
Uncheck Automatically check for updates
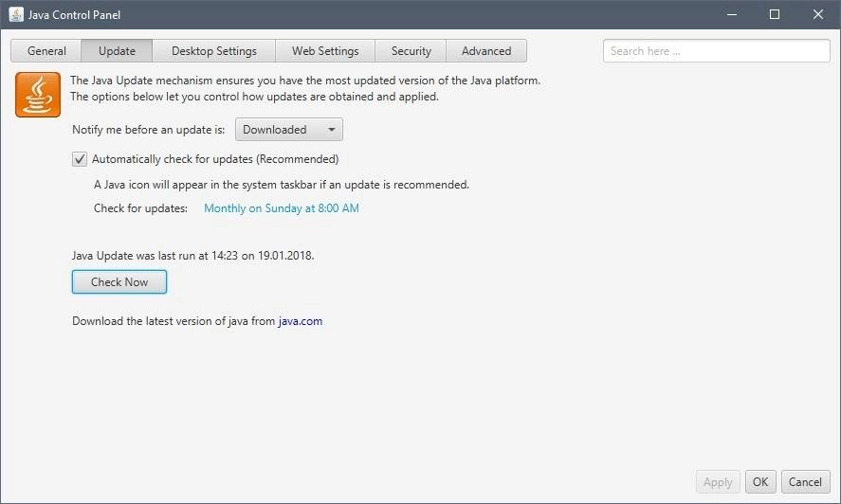[x=80, y=159]
